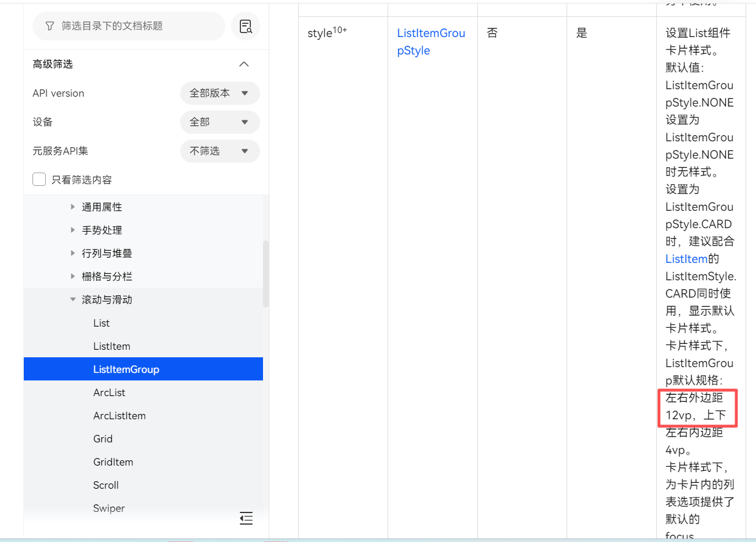
Task: Open the 元服务API集 不筛选 dropdown
Action: (x=220, y=151)
